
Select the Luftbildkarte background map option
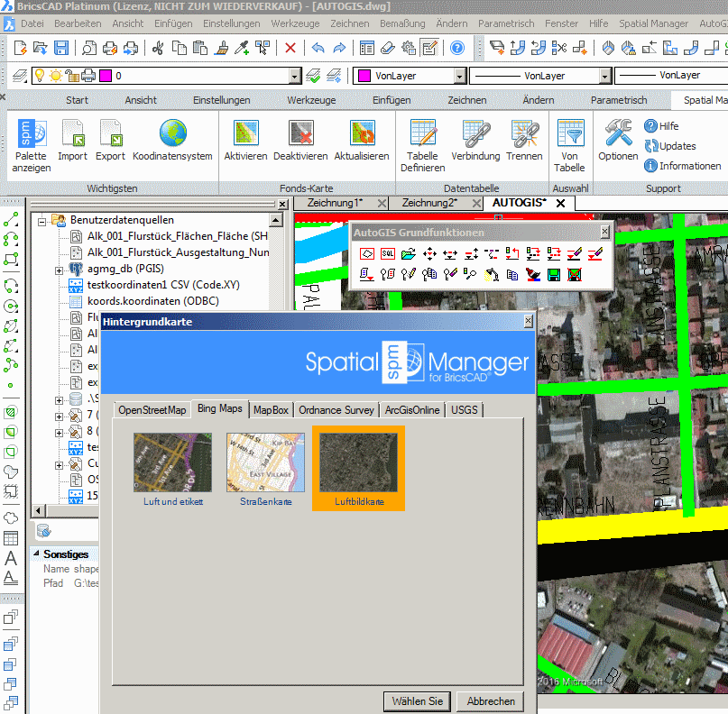[x=357, y=461]
